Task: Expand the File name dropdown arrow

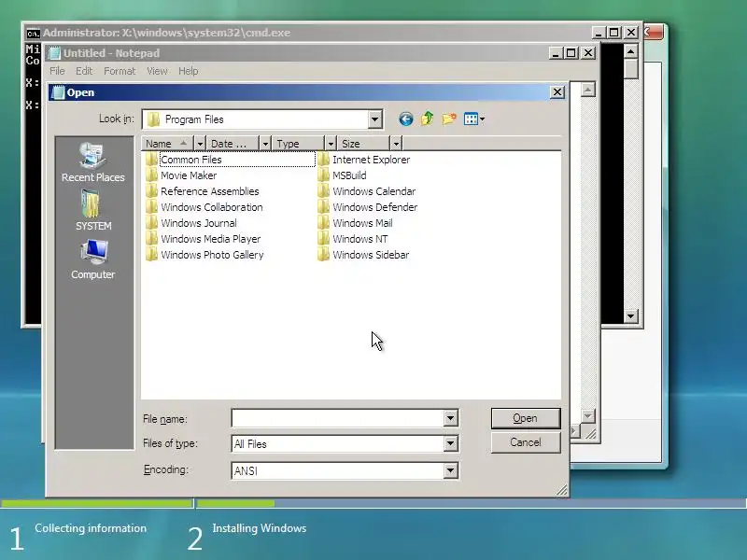Action: tap(450, 418)
